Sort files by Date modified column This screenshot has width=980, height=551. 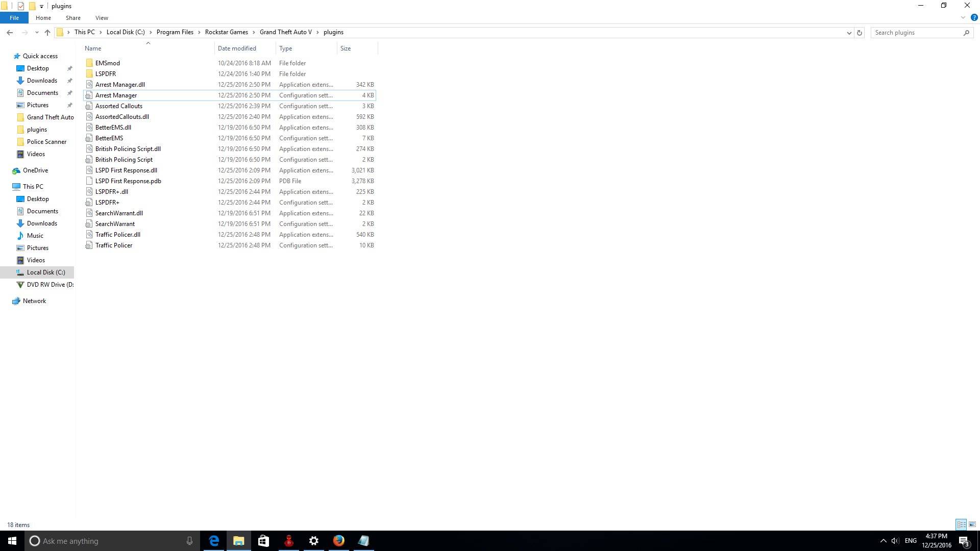pyautogui.click(x=237, y=48)
